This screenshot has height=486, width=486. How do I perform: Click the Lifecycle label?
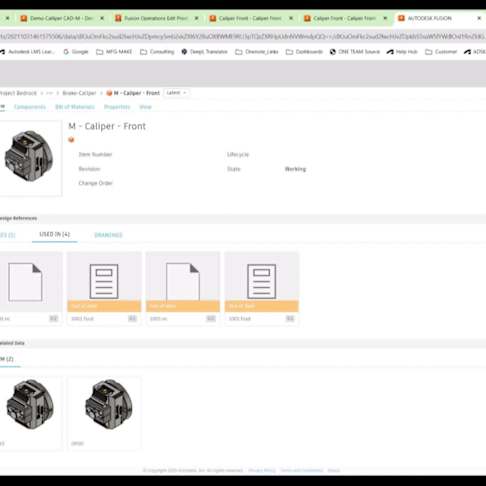coord(238,154)
